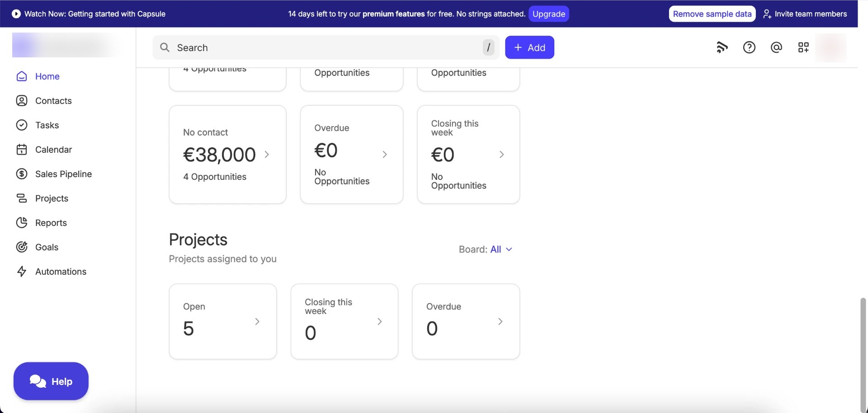Click the Contacts person icon
Viewport: 868px width, 413px height.
pos(22,101)
